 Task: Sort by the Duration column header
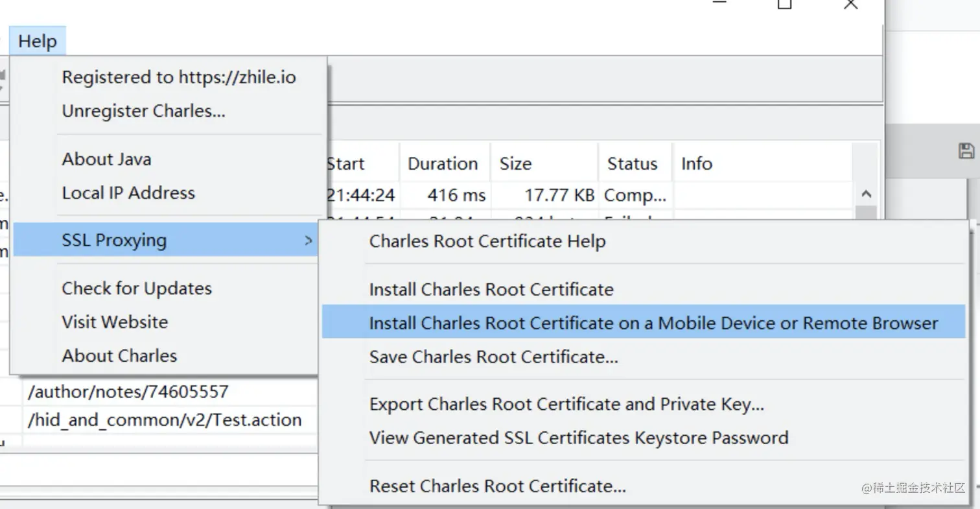(x=445, y=163)
